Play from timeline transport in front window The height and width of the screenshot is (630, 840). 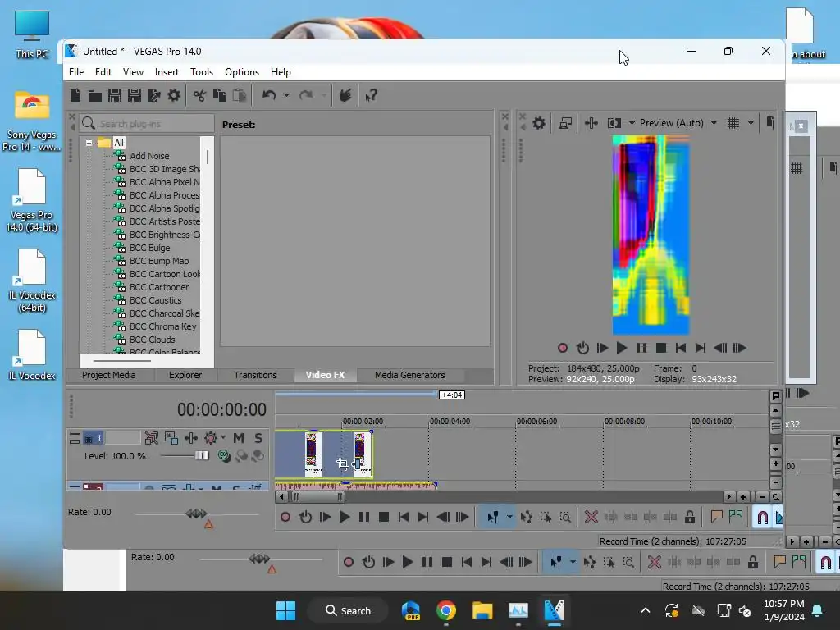345,517
